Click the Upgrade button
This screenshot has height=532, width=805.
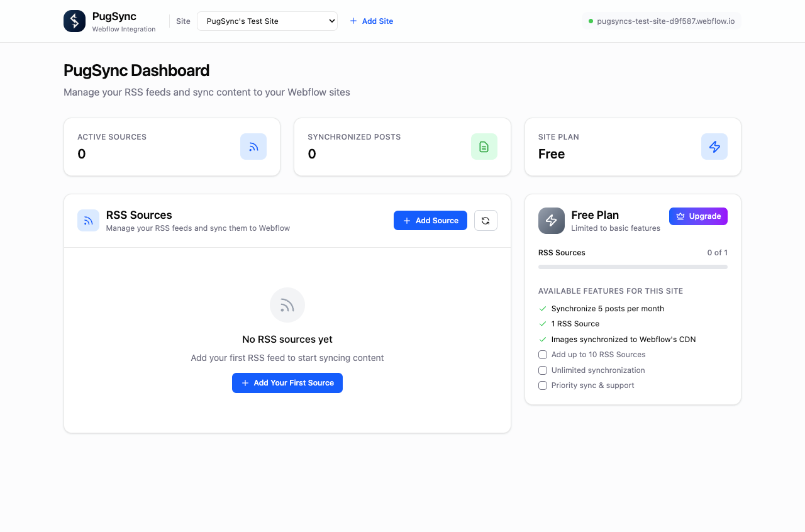pos(698,216)
